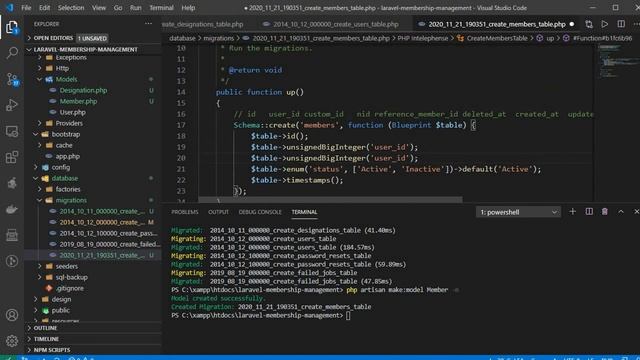The width and height of the screenshot is (640, 360).
Task: Click the timestamps() line 22 code
Action: pyautogui.click(x=297, y=180)
